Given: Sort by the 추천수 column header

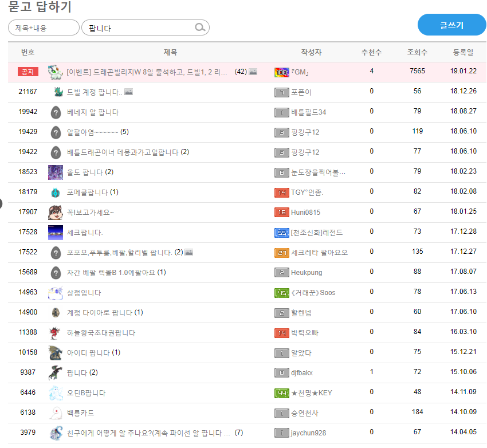Looking at the screenshot, I should [371, 52].
